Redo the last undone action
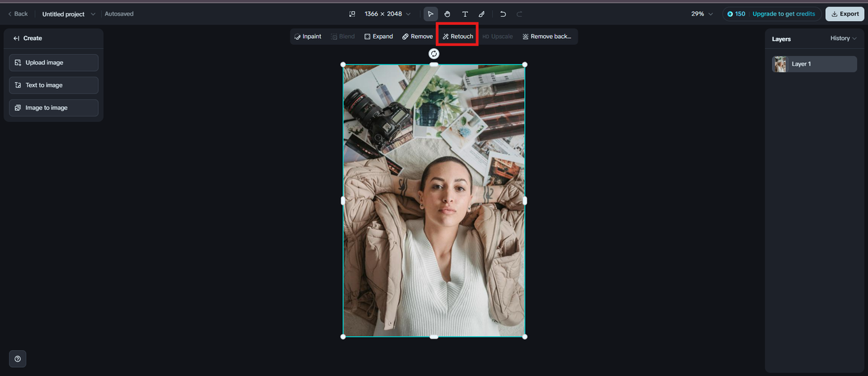The height and width of the screenshot is (376, 868). coord(520,14)
